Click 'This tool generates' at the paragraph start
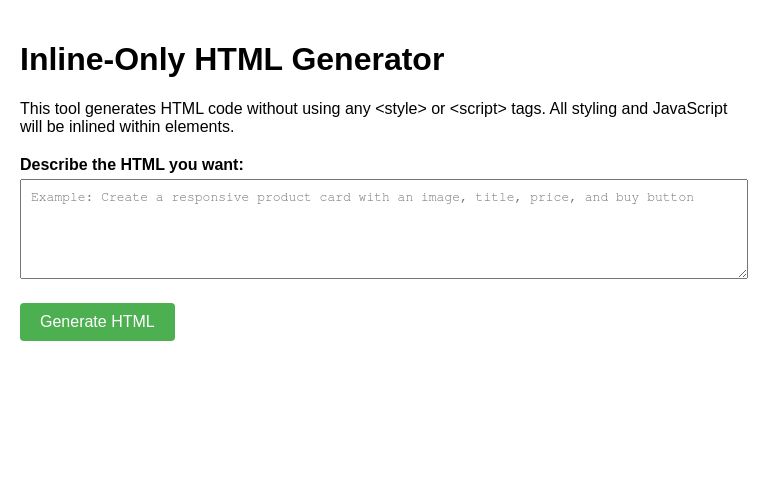This screenshot has width=768, height=480. 88,109
